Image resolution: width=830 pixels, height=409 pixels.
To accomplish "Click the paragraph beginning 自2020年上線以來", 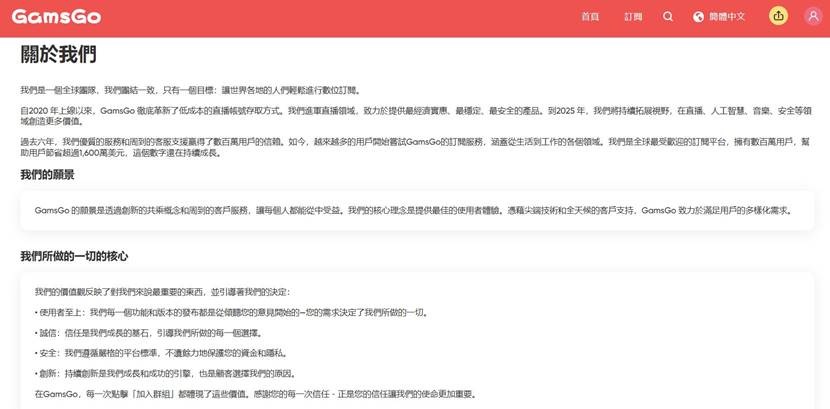I will pos(410,116).
